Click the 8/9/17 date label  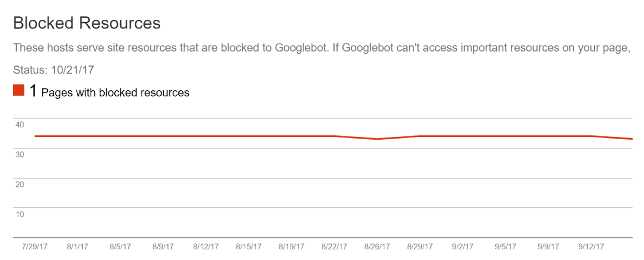tap(163, 247)
